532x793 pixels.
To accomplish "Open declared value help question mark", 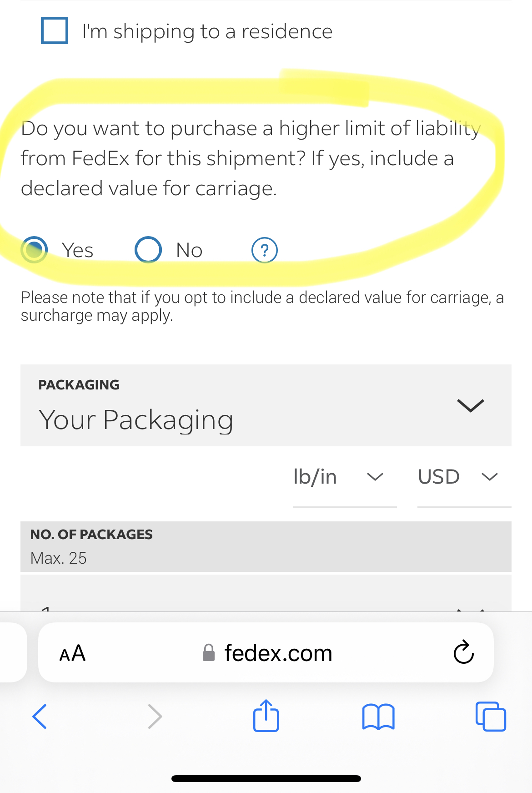I will pos(265,250).
